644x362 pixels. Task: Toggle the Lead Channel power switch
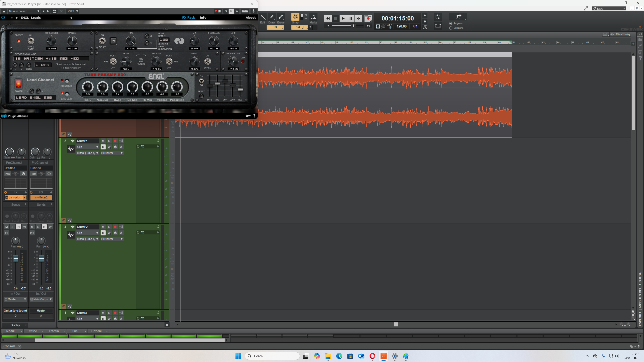click(18, 84)
